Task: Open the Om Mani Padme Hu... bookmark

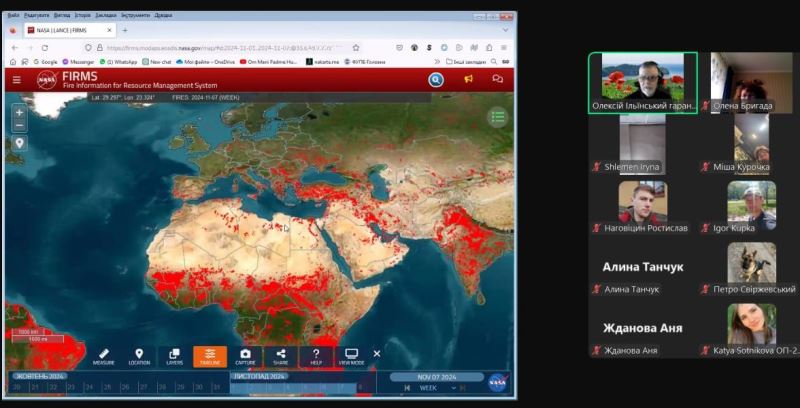Action: (268, 62)
